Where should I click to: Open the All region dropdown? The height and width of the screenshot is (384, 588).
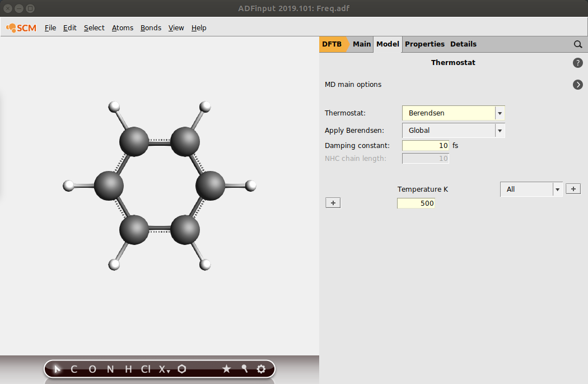(x=531, y=189)
